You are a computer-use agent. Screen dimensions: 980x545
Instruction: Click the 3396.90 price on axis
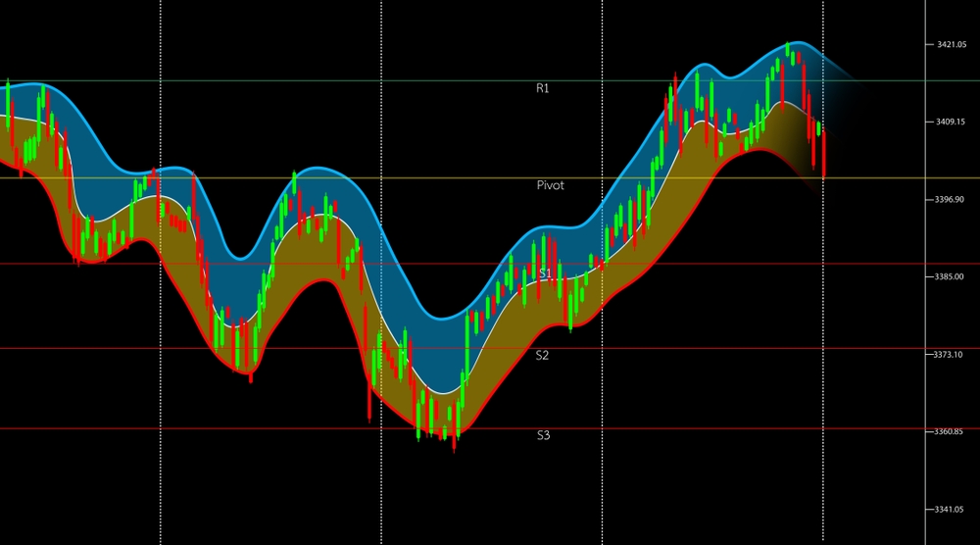[951, 199]
